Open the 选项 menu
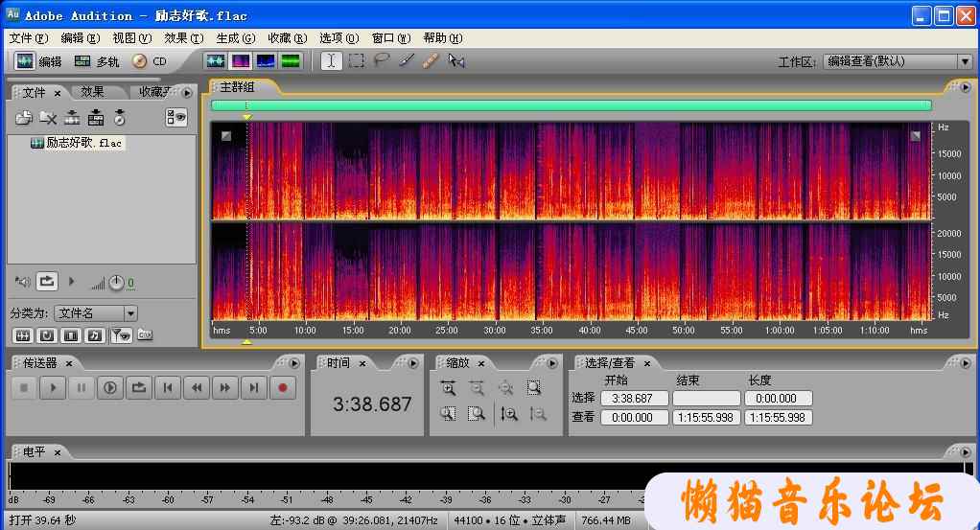 click(339, 38)
